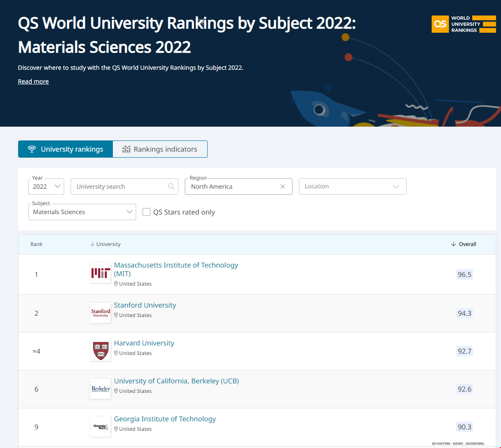Open Stanford University link
The width and height of the screenshot is (501, 448).
pyautogui.click(x=145, y=305)
